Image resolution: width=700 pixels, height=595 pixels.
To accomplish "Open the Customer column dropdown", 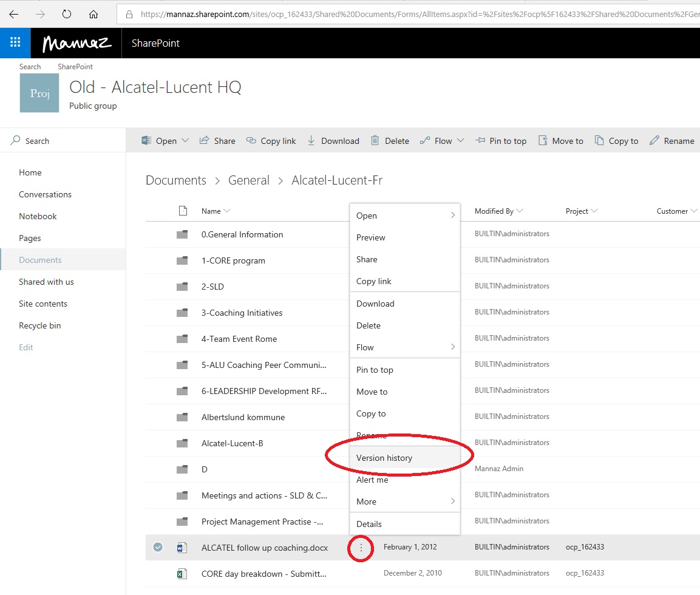I will [693, 211].
